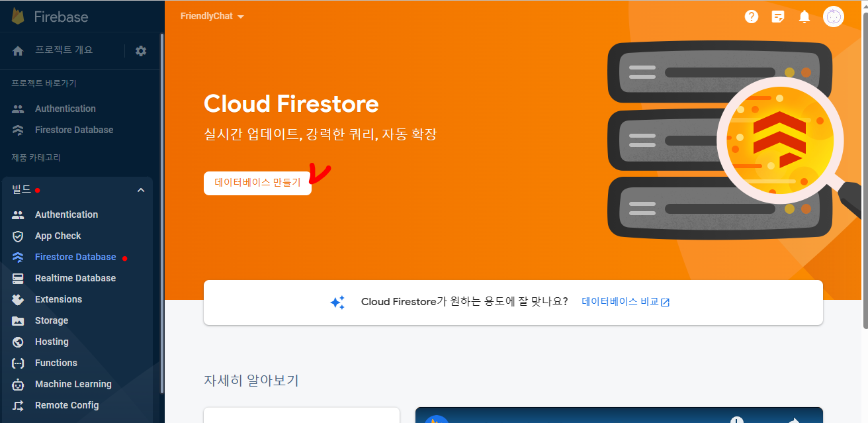Click the Firebase wordmark text
This screenshot has height=423, width=868.
61,17
